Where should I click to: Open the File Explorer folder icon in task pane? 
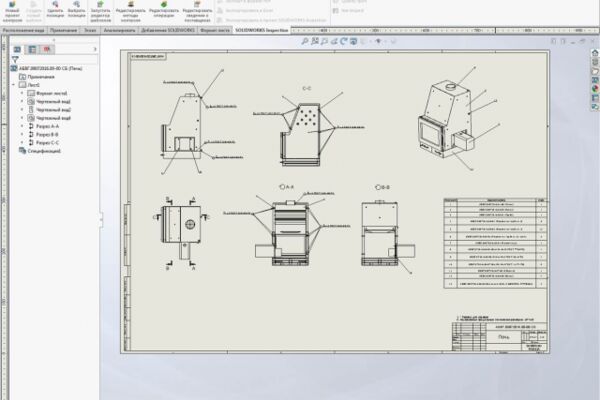coord(595,71)
